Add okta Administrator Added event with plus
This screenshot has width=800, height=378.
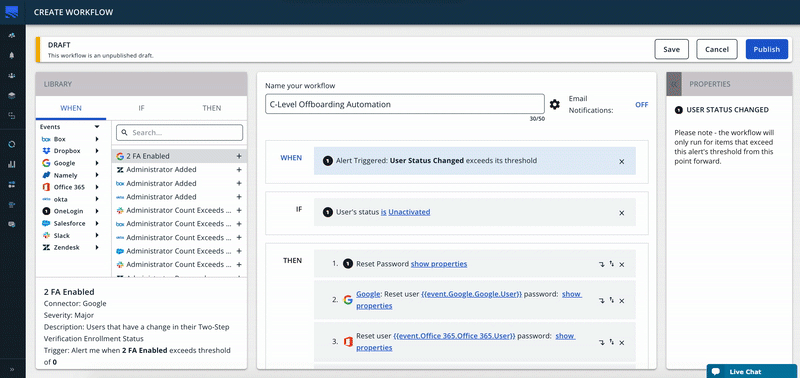pyautogui.click(x=239, y=196)
